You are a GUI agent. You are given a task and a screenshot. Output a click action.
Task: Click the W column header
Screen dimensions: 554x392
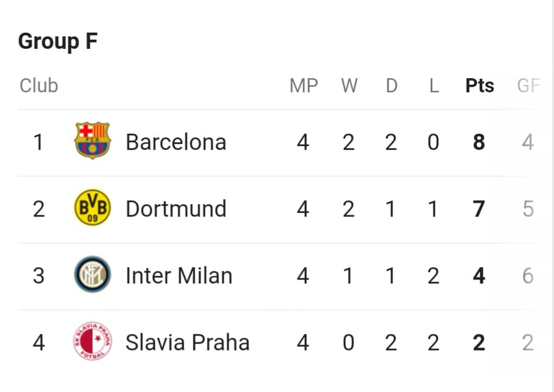point(349,85)
